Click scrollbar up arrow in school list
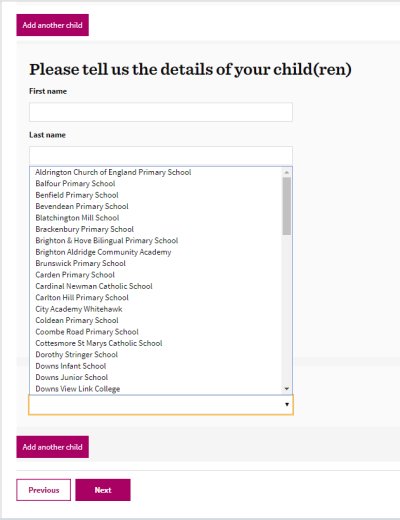 [287, 172]
